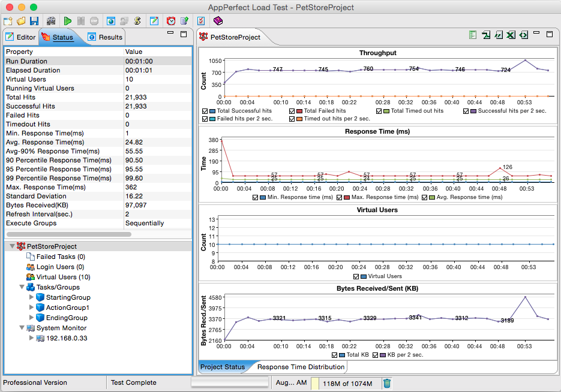
Task: Click the Max. Response time red swatch
Action: point(347,198)
